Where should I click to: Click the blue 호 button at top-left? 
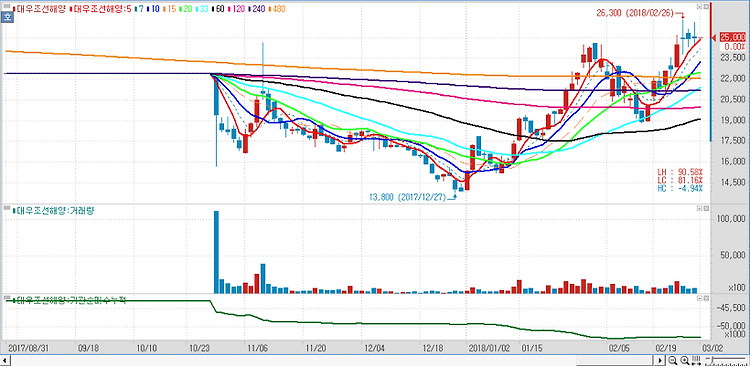[x=7, y=17]
